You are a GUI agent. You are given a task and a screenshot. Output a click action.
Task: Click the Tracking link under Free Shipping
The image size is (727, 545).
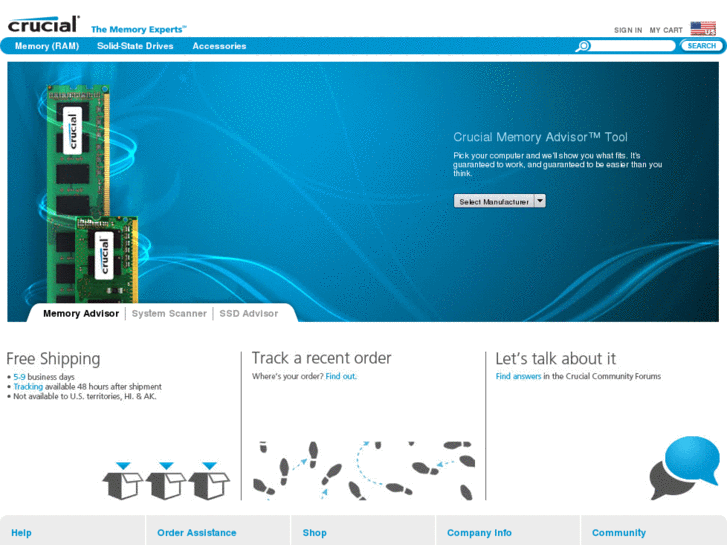tap(28, 386)
